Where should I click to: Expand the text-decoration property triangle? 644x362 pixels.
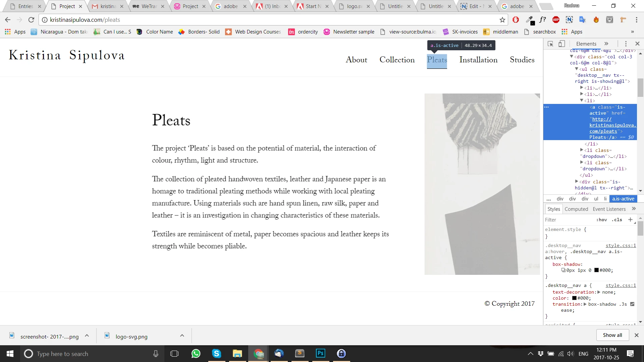(599, 292)
